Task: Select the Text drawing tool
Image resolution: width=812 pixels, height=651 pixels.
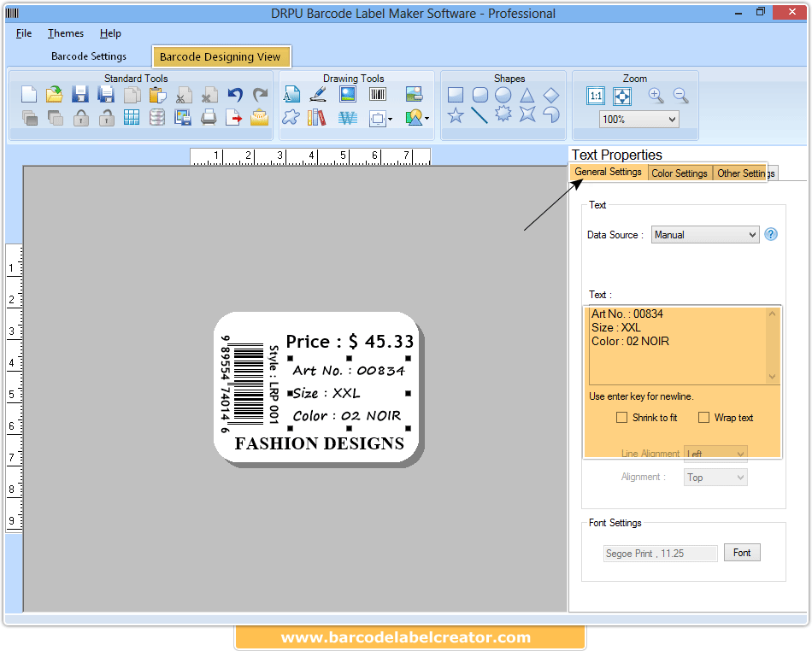Action: pos(291,95)
